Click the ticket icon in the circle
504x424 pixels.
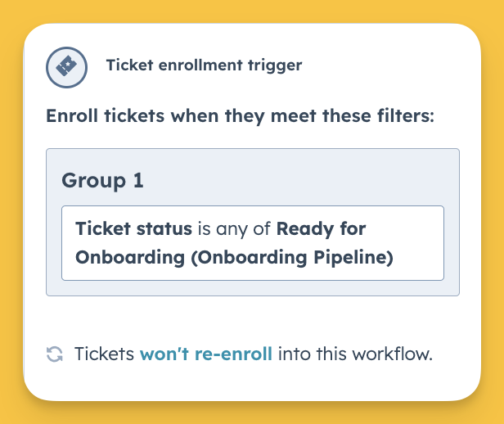(66, 67)
